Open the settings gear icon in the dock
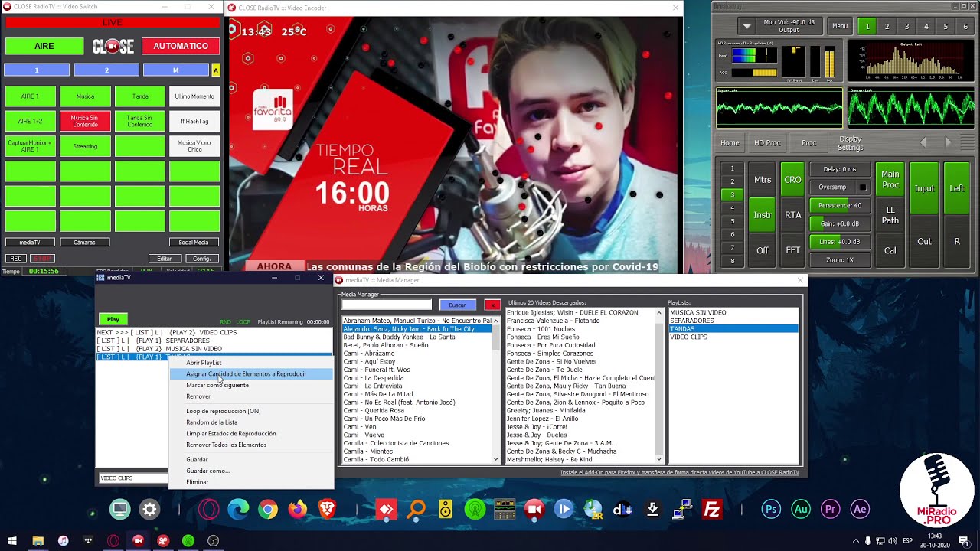This screenshot has width=980, height=551. coord(149,509)
